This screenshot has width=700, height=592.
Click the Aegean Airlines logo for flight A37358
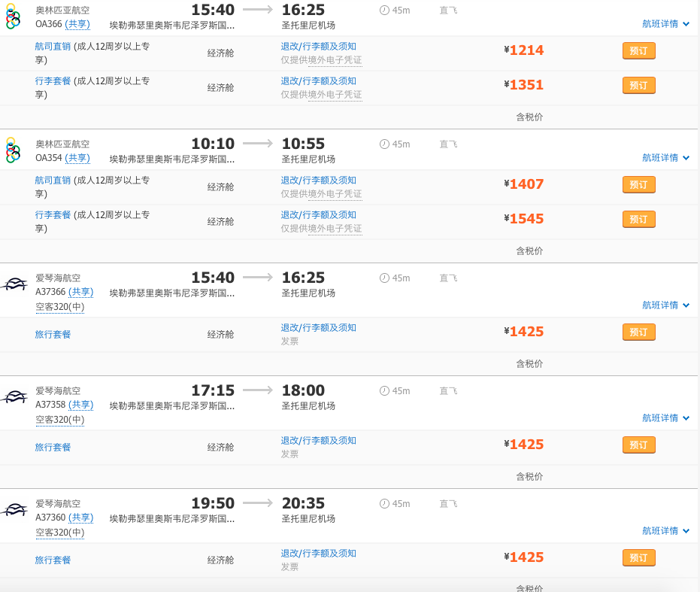click(14, 397)
